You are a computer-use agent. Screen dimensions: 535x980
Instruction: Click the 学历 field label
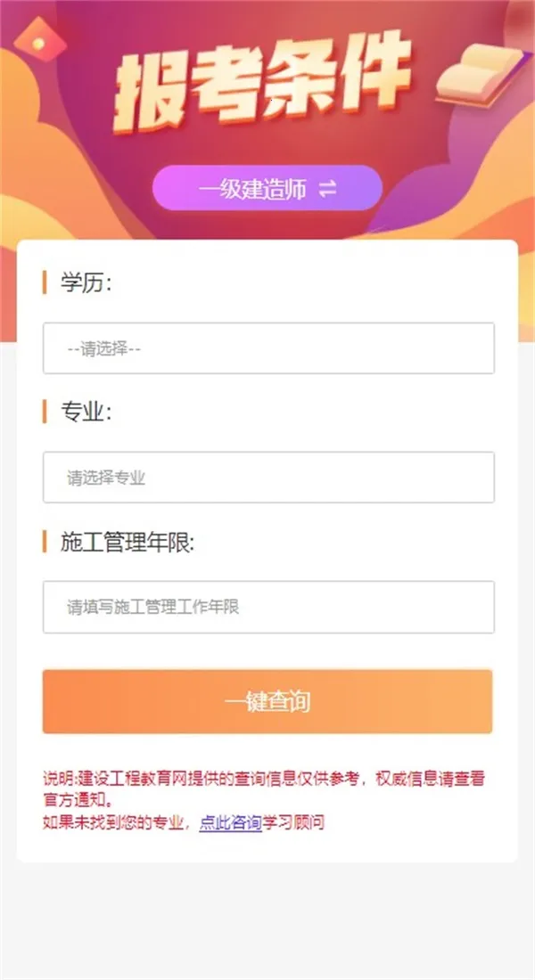tap(86, 283)
